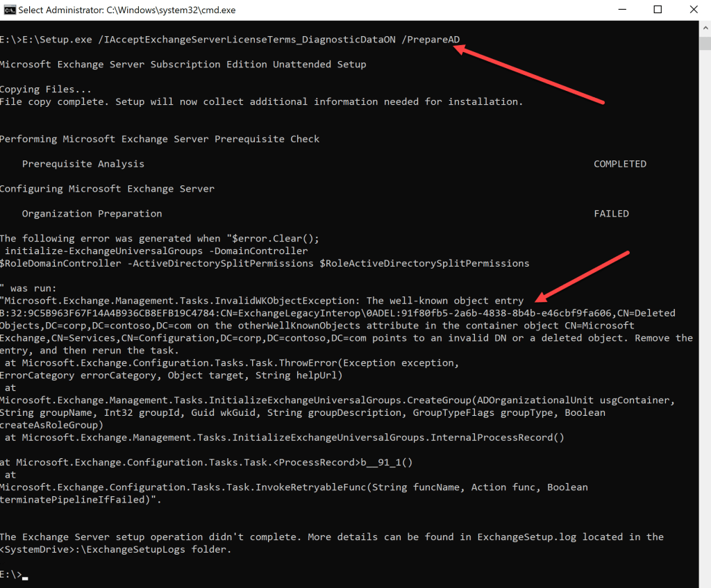This screenshot has height=588, width=711.
Task: Click the Prerequisite Analysis line
Action: (83, 164)
